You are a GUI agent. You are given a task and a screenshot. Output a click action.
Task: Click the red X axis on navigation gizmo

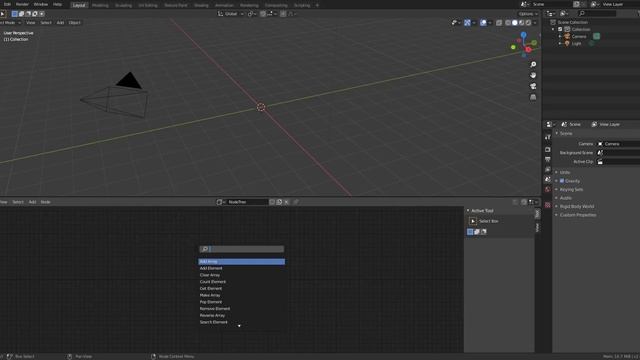pyautogui.click(x=528, y=49)
